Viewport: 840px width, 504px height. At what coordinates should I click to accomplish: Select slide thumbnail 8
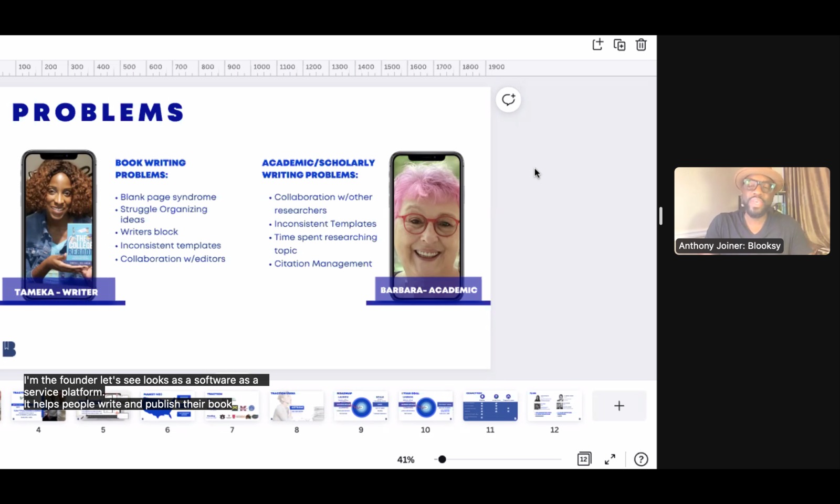pyautogui.click(x=297, y=406)
